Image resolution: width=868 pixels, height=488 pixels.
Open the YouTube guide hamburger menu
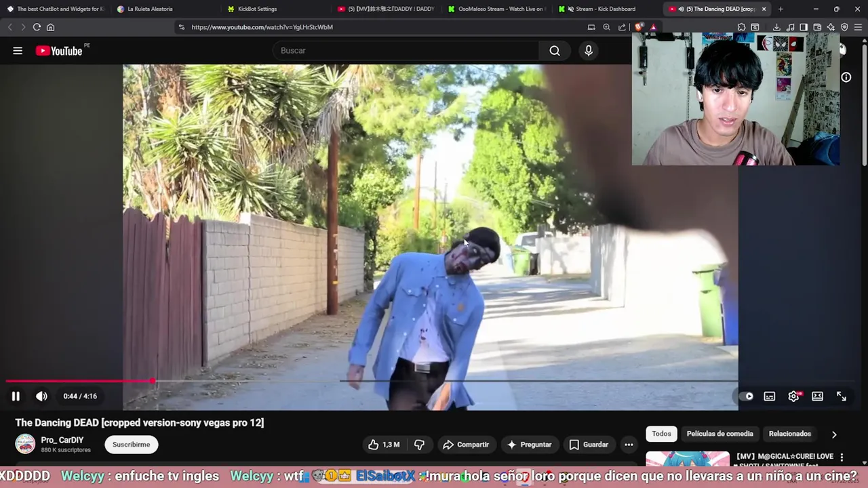click(x=18, y=51)
